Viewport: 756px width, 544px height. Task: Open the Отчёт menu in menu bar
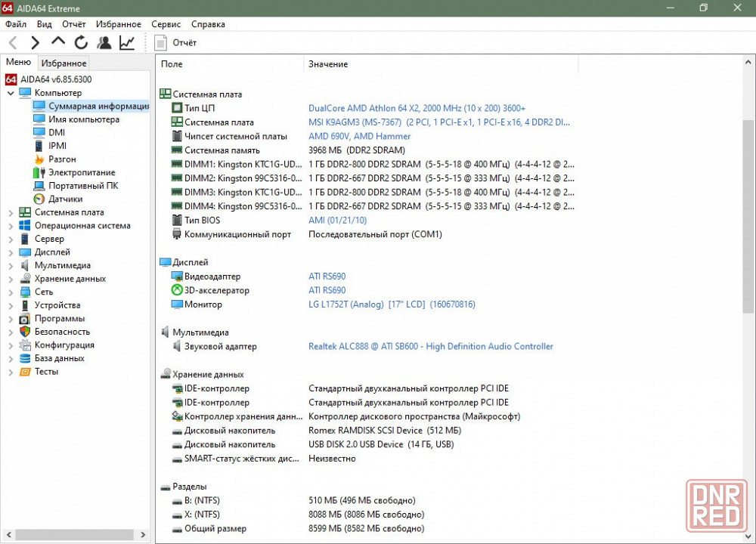(x=74, y=24)
